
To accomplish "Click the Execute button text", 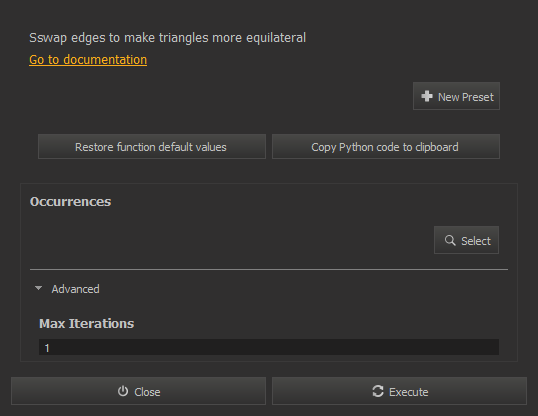I will coord(409,392).
